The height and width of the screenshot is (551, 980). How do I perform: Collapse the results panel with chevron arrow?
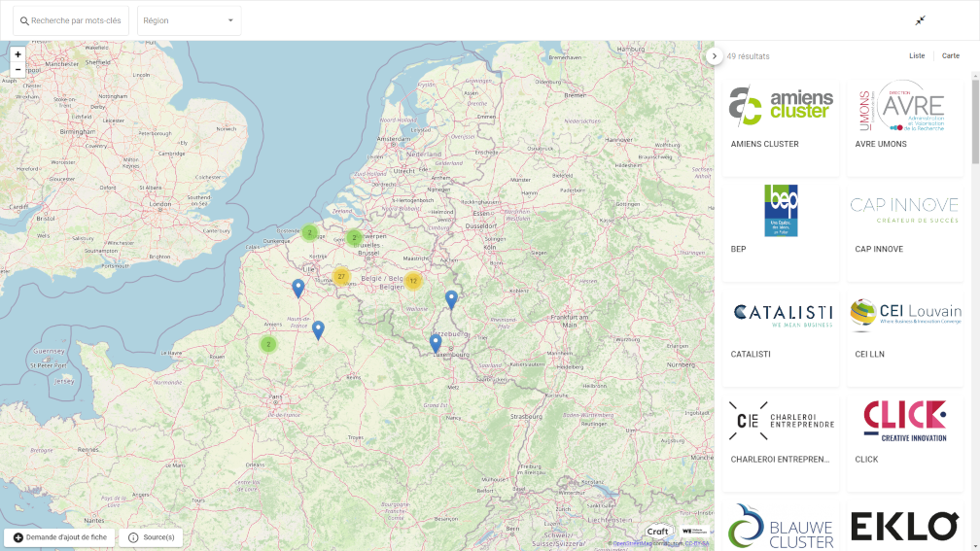tap(715, 56)
